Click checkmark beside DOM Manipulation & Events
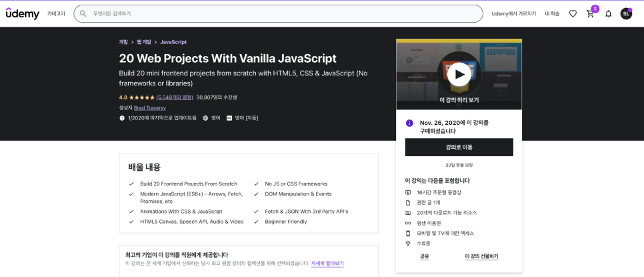The height and width of the screenshot is (277, 644). tap(256, 194)
